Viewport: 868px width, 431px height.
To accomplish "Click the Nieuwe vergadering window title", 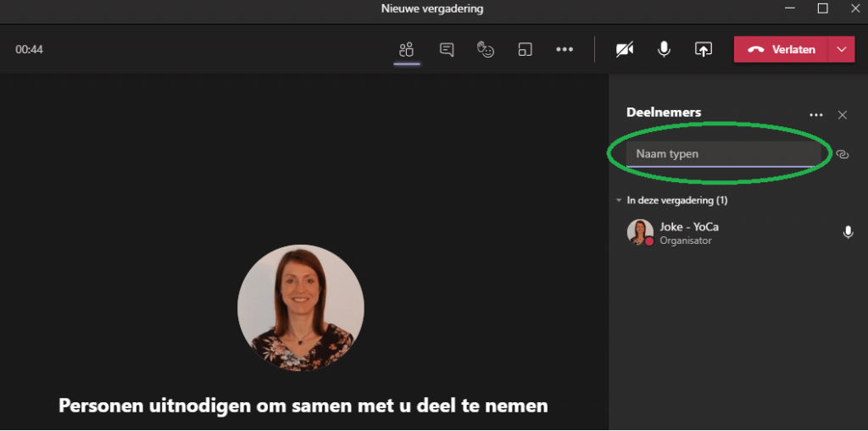I will tap(432, 8).
